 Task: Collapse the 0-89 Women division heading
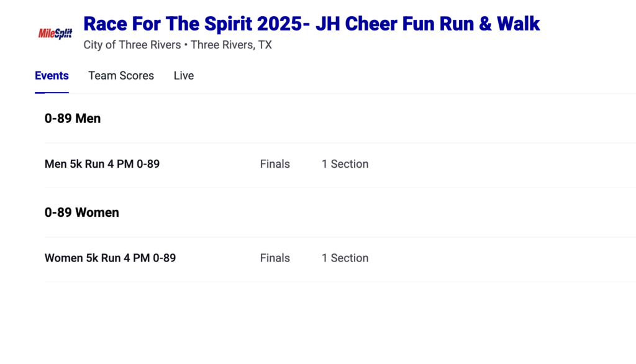pyautogui.click(x=82, y=212)
